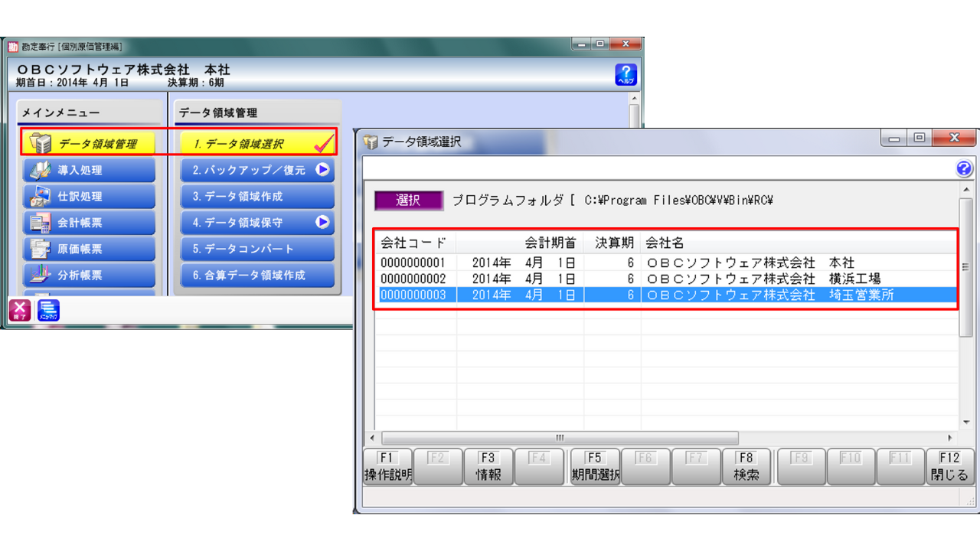Viewport: 980px width, 551px height.
Task: Click the 会社名 column header
Action: [799, 243]
